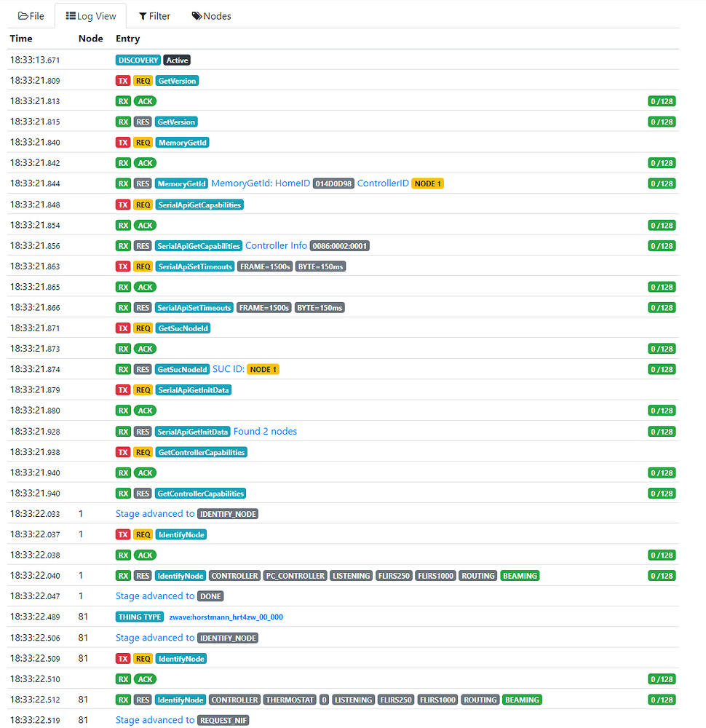The image size is (706, 728).
Task: Click the folder icon on the File tab
Action: pos(23,15)
